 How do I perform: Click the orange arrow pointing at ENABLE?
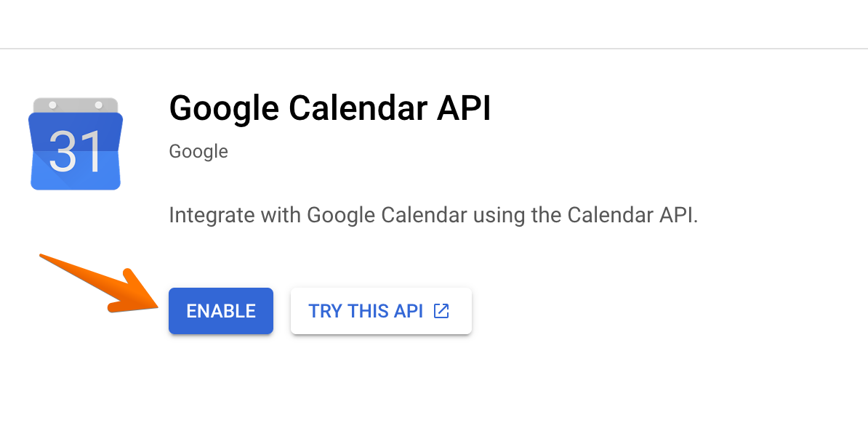(102, 284)
